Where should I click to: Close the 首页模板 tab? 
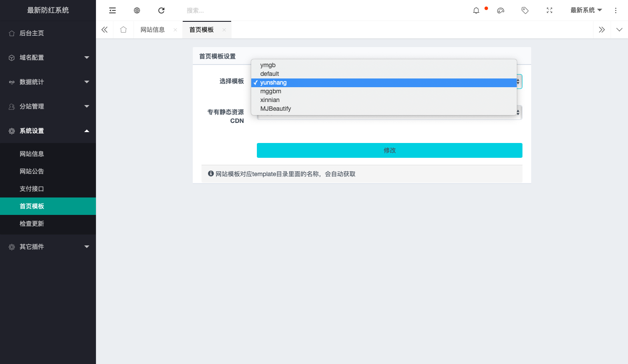[x=224, y=30]
